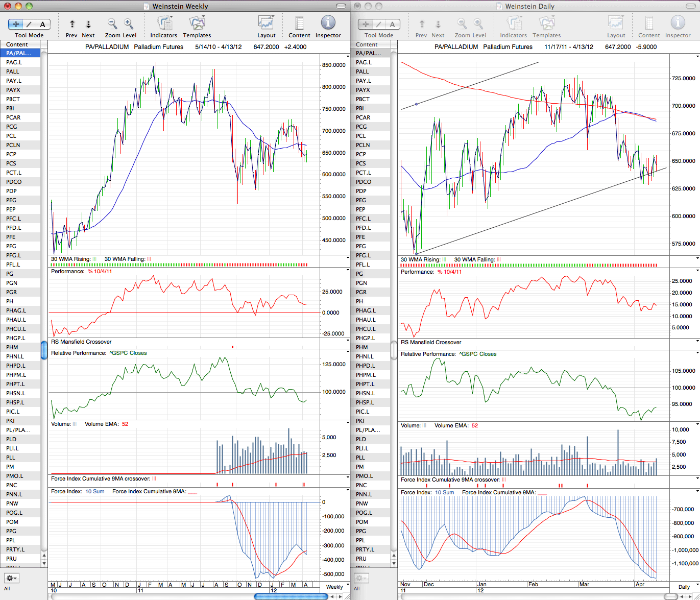The width and height of the screenshot is (700, 600).
Task: Open the gear action menu at bottom left
Action: click(11, 578)
